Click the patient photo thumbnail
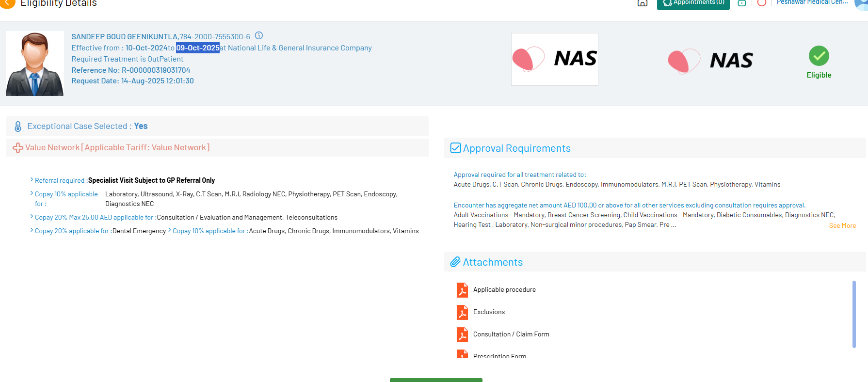 [35, 64]
